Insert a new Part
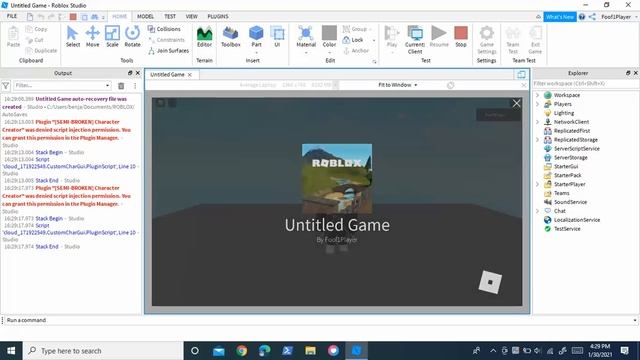Viewport: 640px width, 360px height. coord(256,38)
